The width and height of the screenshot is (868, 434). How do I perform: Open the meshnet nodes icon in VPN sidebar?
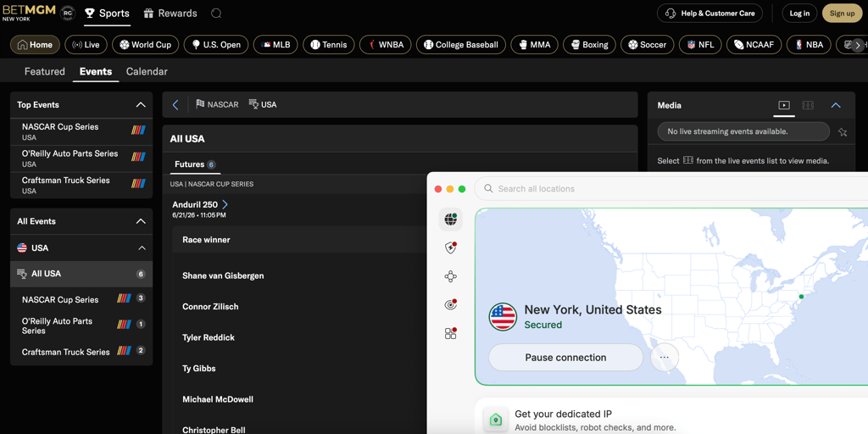click(x=451, y=276)
